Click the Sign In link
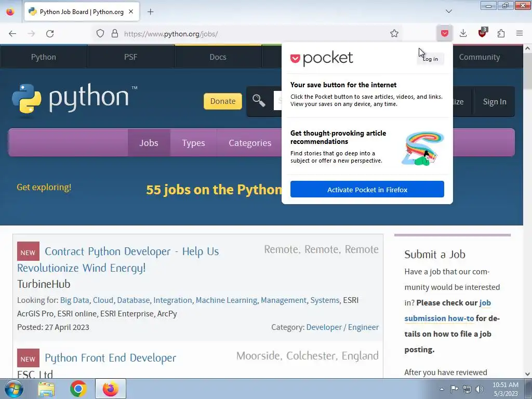 495,102
